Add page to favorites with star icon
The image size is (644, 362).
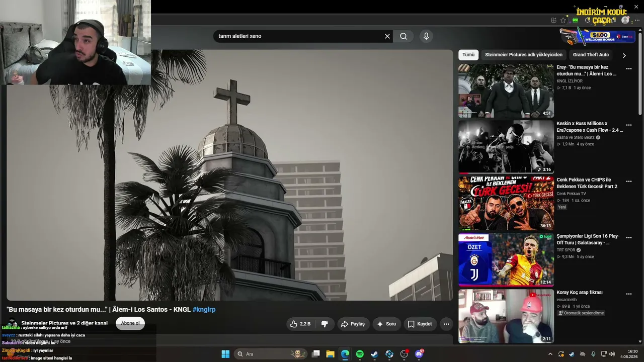(x=563, y=20)
